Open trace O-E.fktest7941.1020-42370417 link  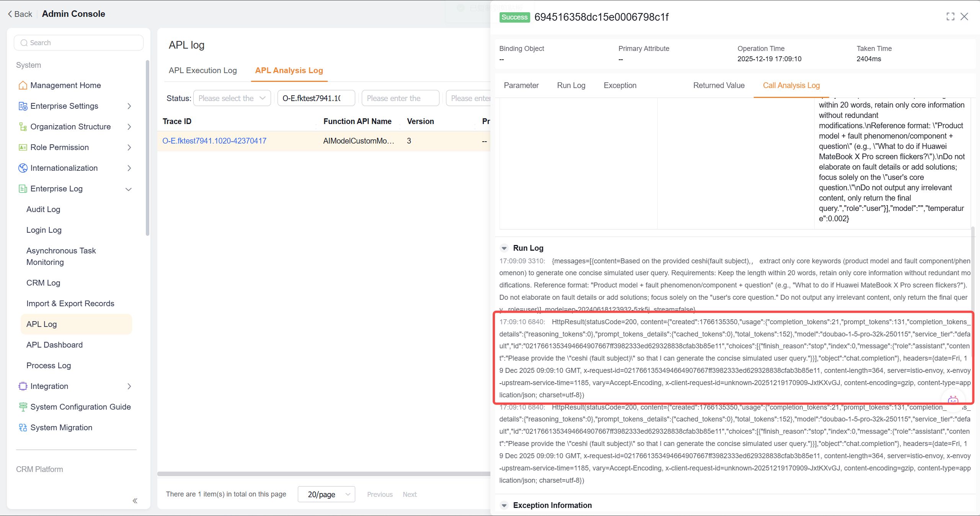point(214,141)
